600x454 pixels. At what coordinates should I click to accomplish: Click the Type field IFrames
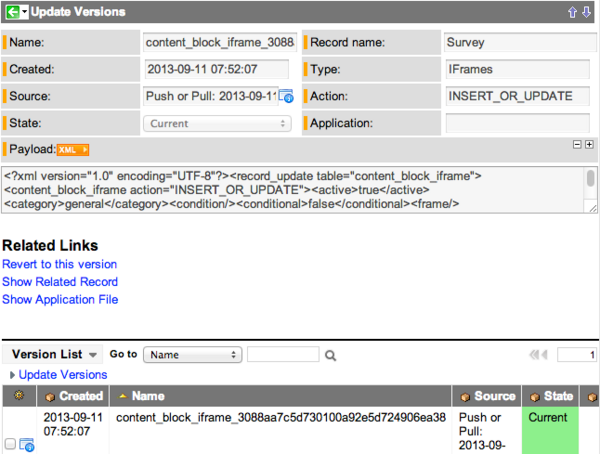517,69
